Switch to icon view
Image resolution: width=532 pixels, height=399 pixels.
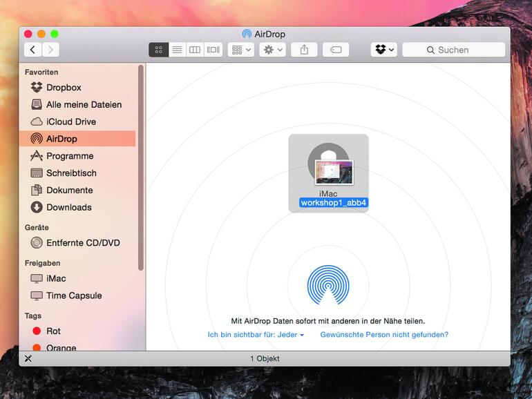pos(158,50)
